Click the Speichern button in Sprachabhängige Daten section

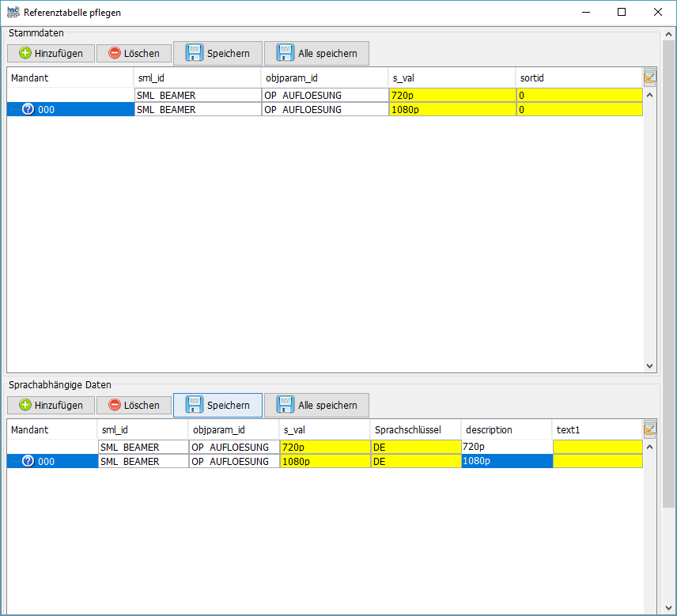[x=217, y=405]
